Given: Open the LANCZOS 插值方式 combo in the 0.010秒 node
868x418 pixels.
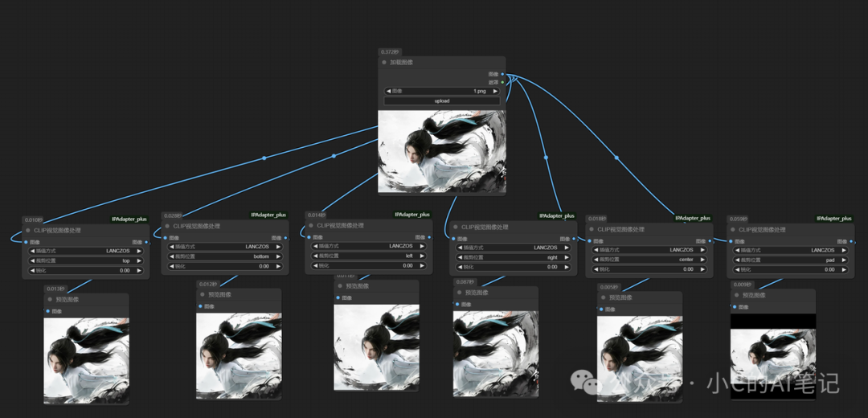Looking at the screenshot, I should pos(86,251).
